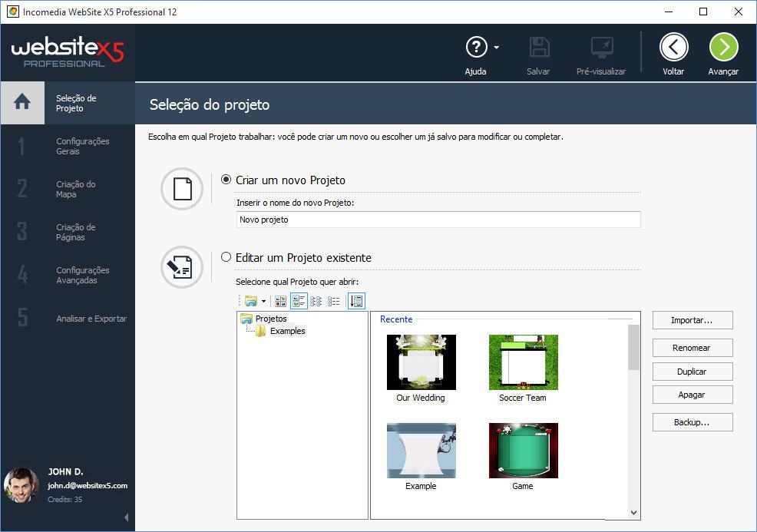Image resolution: width=757 pixels, height=532 pixels.
Task: Click the Recente group header
Action: click(396, 319)
